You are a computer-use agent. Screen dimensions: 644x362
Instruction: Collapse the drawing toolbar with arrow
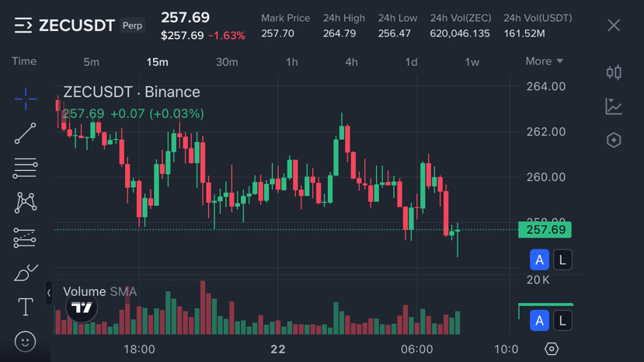49,293
